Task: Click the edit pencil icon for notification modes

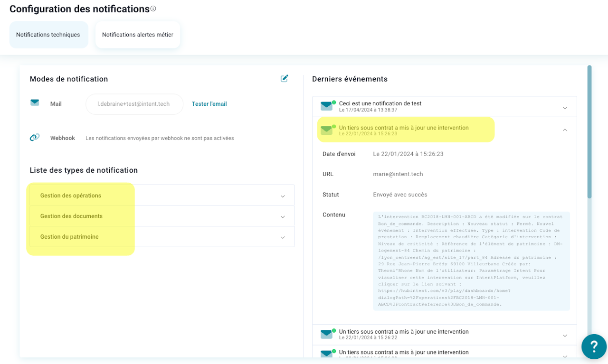Action: click(x=285, y=78)
